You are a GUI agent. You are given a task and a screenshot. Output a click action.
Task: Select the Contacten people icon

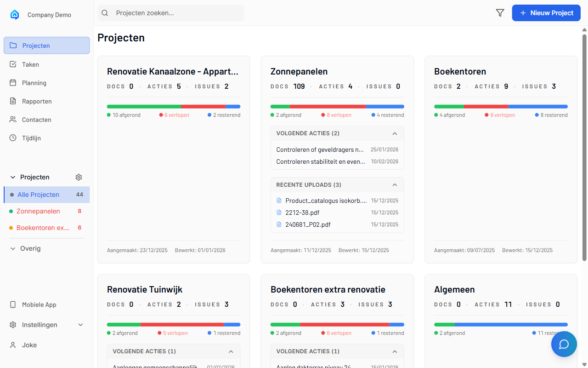13,120
